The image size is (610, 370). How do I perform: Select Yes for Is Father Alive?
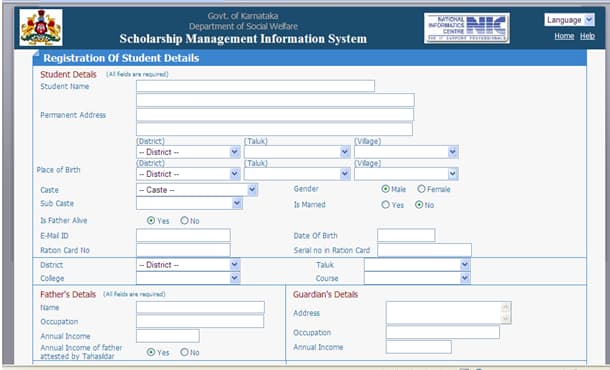(151, 220)
